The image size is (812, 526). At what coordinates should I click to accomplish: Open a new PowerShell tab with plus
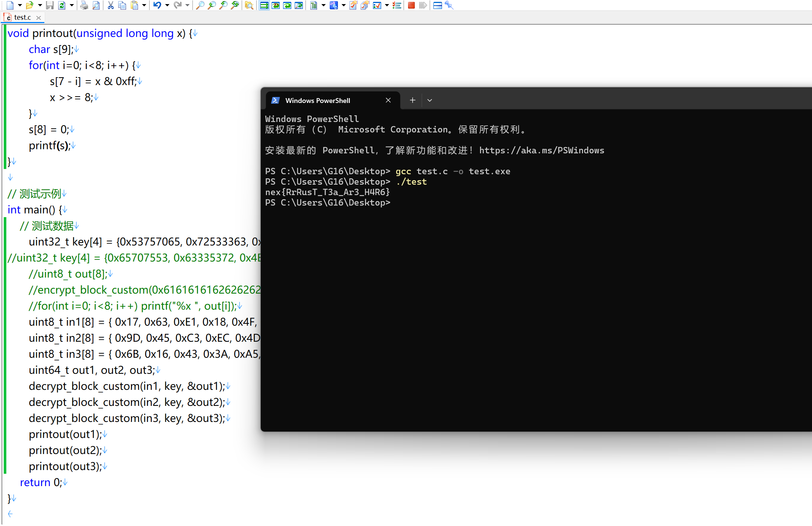(413, 100)
